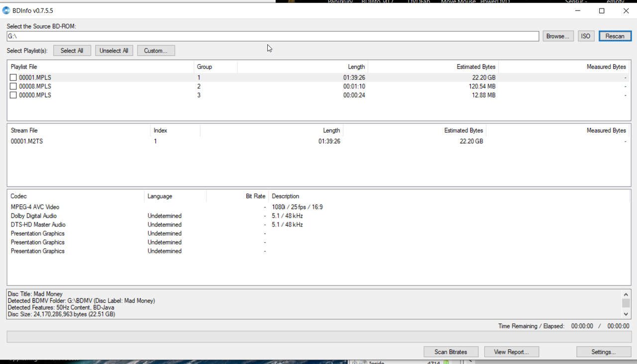
Task: Sort by Stream File column header
Action: pyautogui.click(x=79, y=130)
